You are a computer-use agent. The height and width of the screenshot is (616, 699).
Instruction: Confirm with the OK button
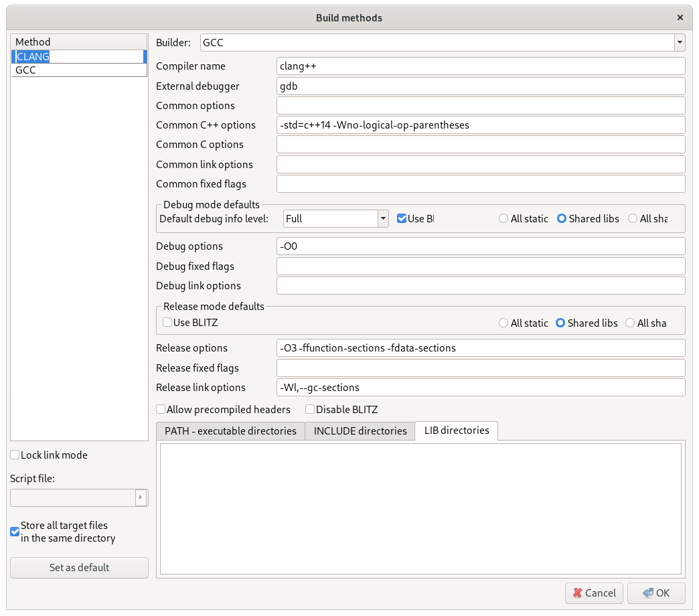click(x=655, y=593)
